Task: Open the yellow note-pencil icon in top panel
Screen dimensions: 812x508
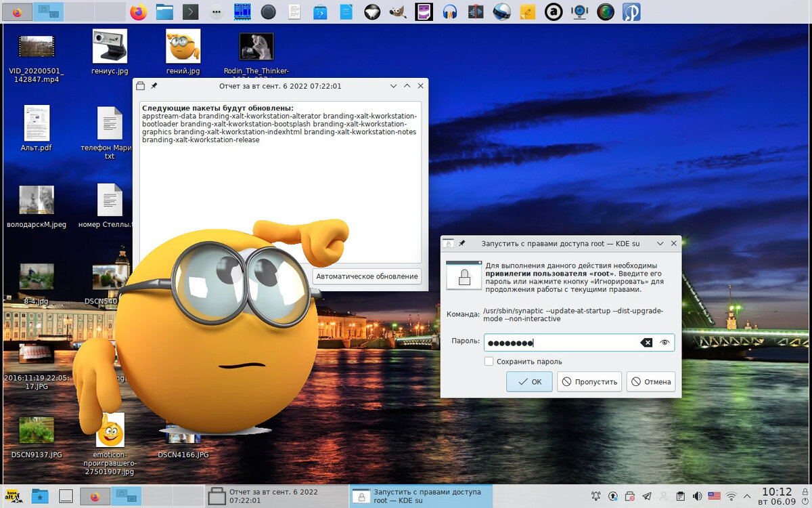Action: pyautogui.click(x=528, y=12)
